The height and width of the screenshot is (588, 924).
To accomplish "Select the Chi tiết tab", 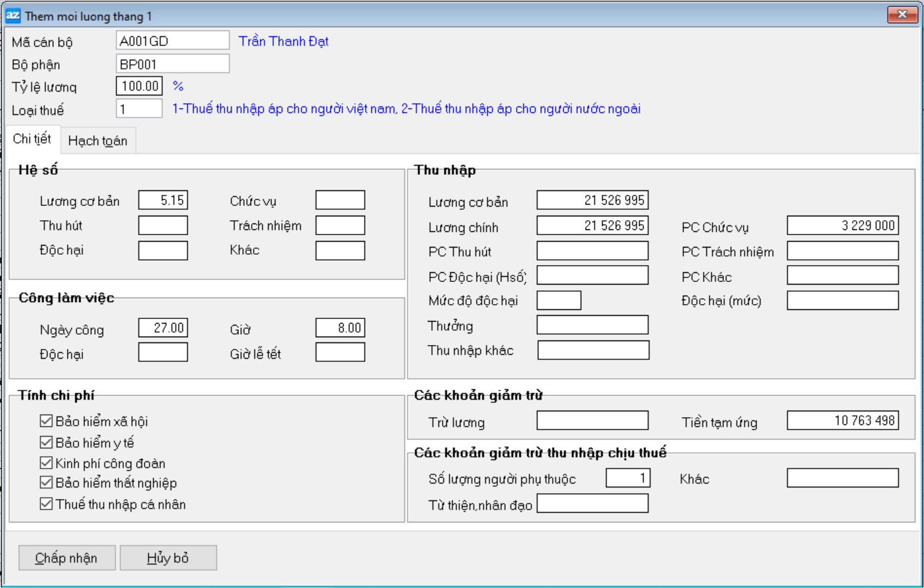I will coord(32,139).
